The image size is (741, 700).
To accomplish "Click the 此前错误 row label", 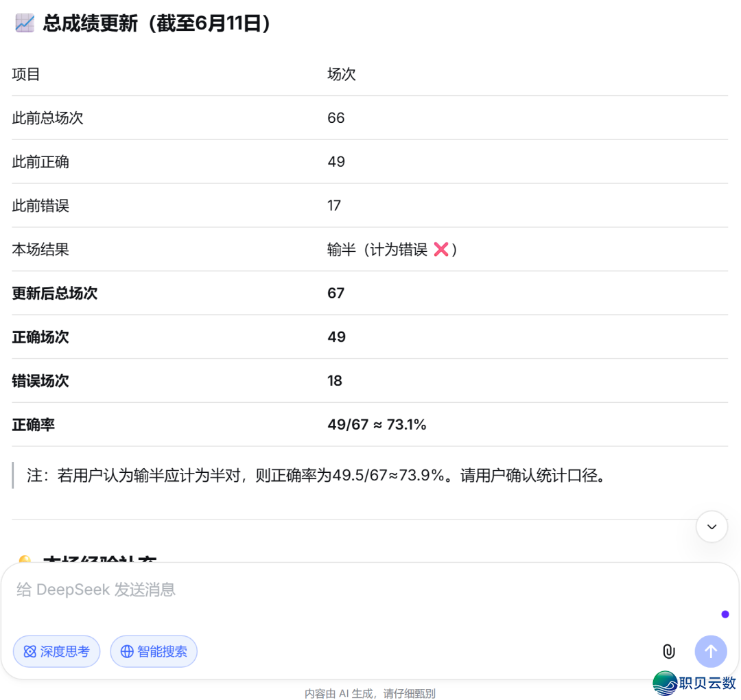I will point(40,206).
